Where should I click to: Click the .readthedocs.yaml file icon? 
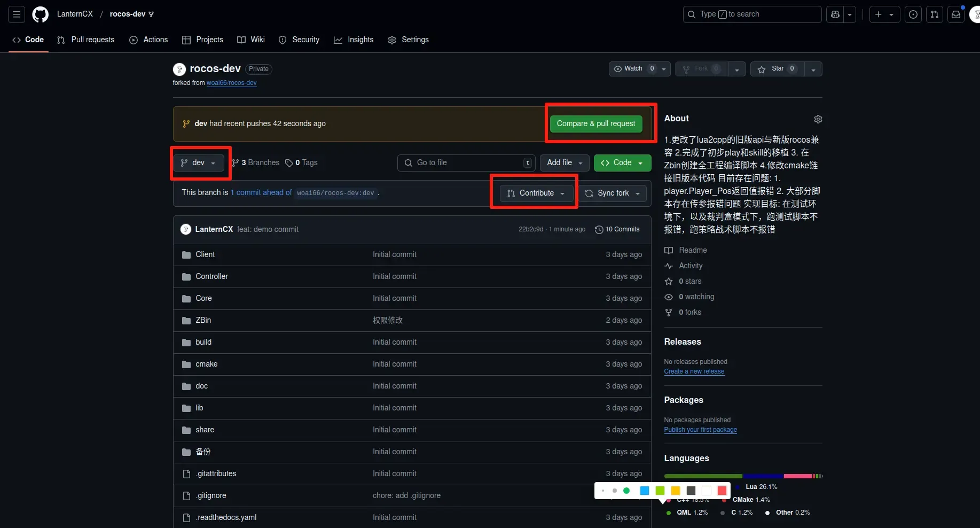coord(186,518)
